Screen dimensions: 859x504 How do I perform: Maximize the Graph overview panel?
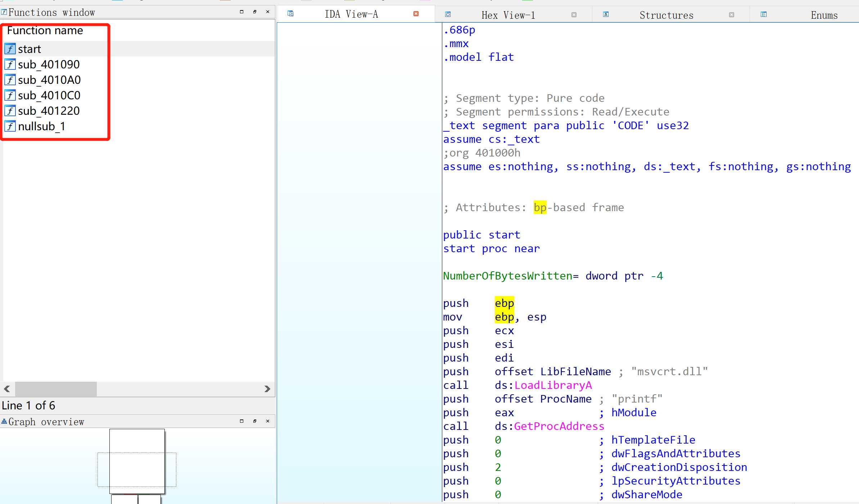click(x=242, y=421)
